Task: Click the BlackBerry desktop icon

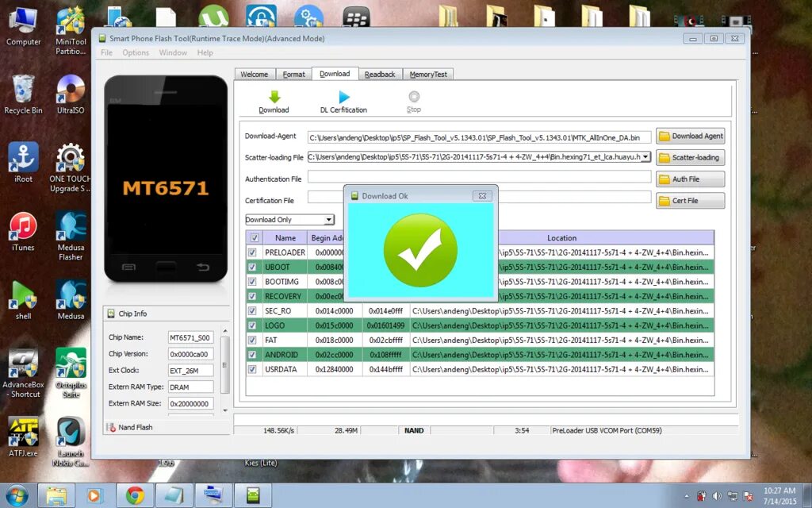Action: [x=356, y=16]
